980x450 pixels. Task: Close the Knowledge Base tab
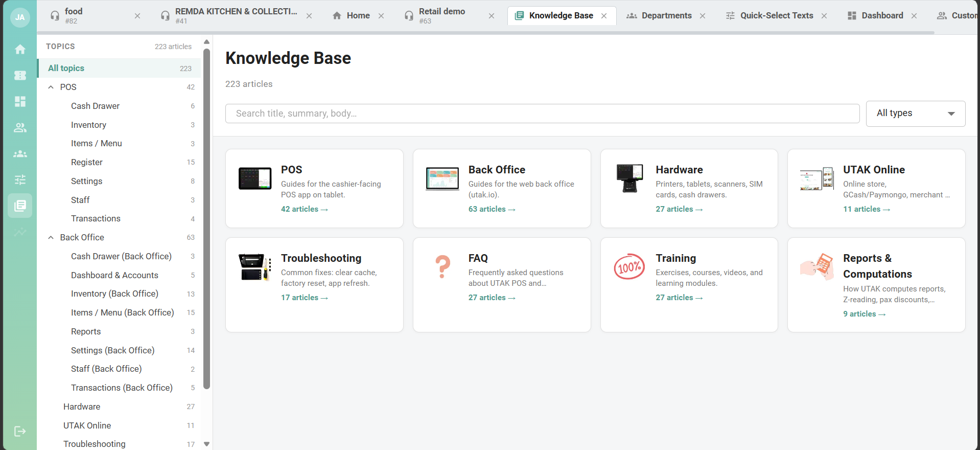(x=604, y=16)
